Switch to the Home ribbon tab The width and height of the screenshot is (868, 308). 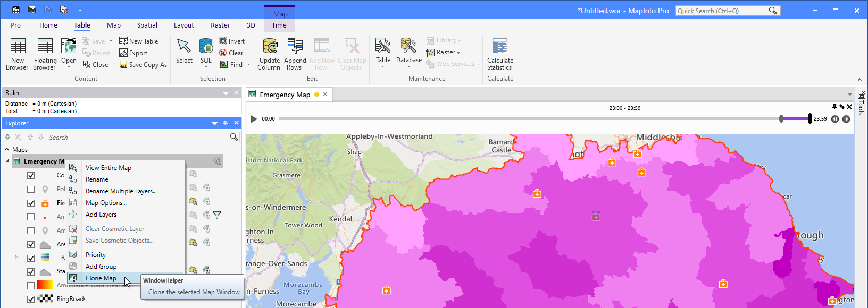click(x=48, y=25)
